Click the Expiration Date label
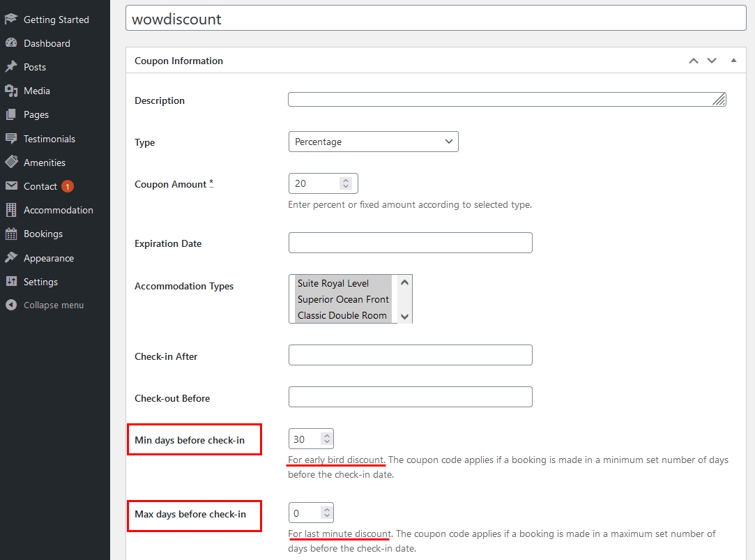The height and width of the screenshot is (560, 755). [x=168, y=243]
